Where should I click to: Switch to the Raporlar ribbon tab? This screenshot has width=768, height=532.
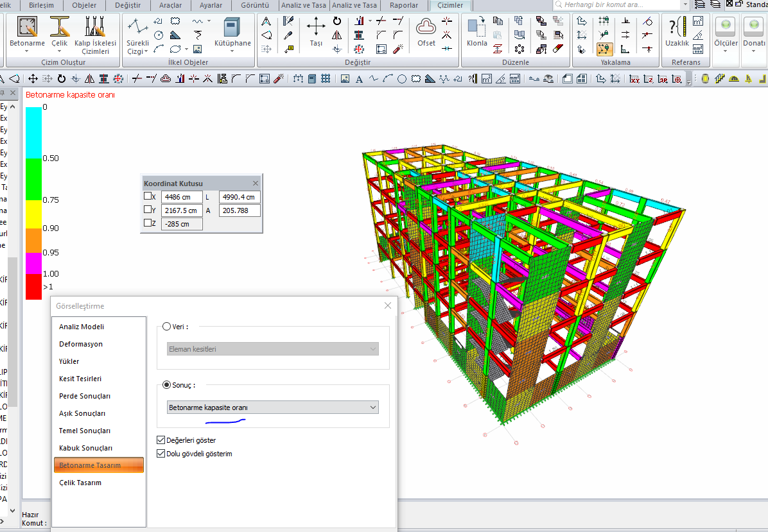tap(404, 5)
